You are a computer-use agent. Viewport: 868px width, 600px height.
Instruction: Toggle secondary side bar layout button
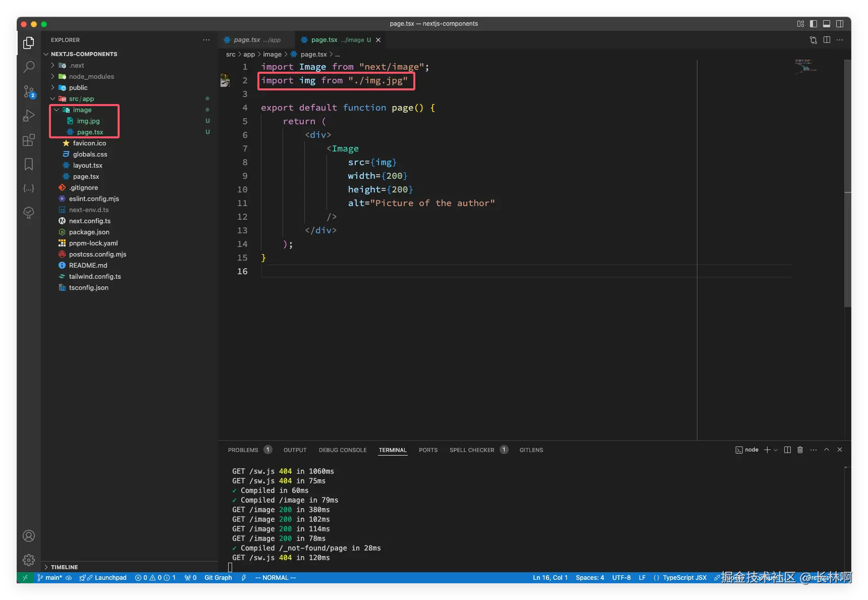pyautogui.click(x=840, y=24)
